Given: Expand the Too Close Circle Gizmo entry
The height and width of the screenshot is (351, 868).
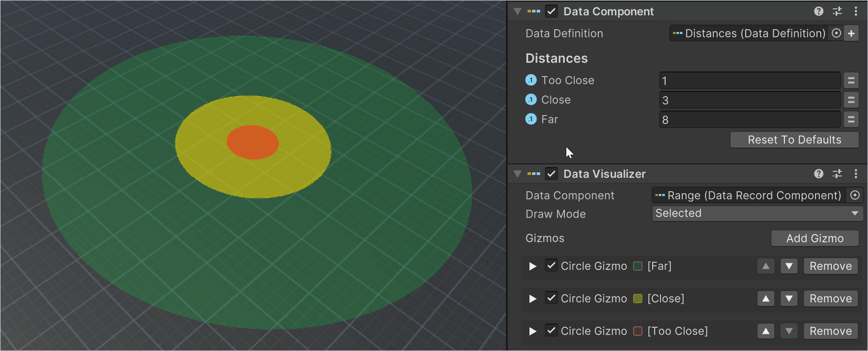Looking at the screenshot, I should [x=533, y=331].
